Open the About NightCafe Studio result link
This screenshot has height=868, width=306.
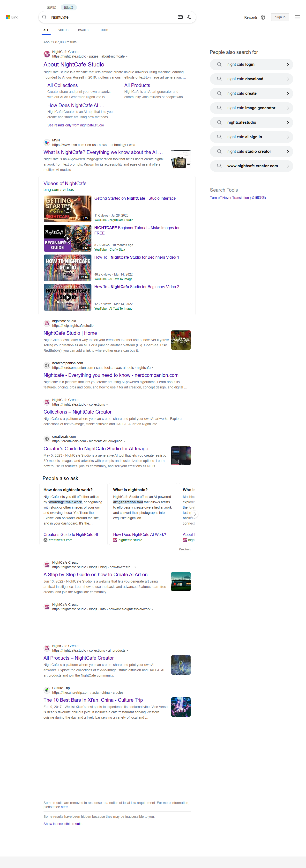coord(74,64)
